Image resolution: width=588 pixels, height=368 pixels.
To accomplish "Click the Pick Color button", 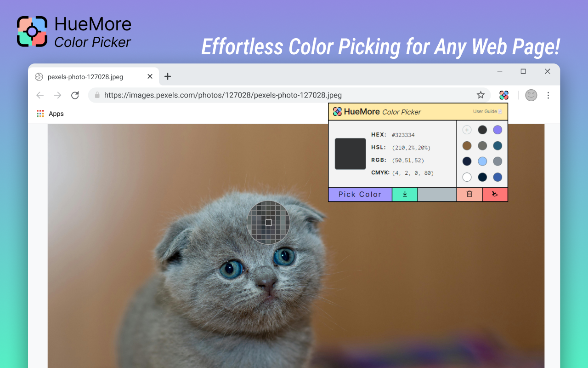I will (x=360, y=194).
